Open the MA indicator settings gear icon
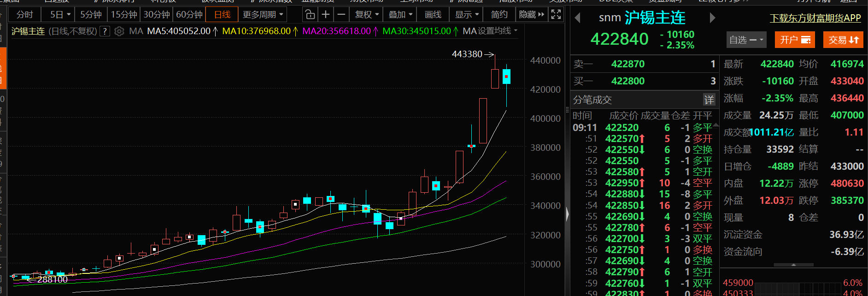Viewport: 868px width, 296px height. [119, 31]
